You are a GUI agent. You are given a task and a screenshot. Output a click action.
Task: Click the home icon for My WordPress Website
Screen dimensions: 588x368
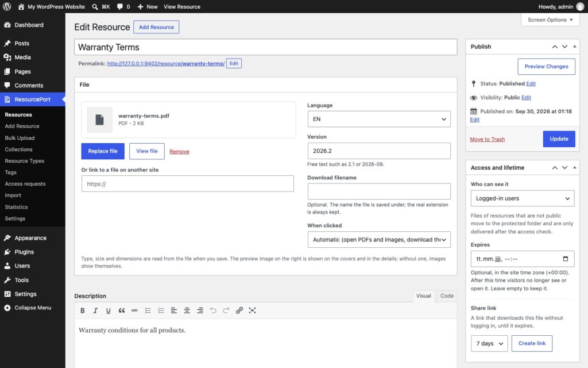point(21,7)
